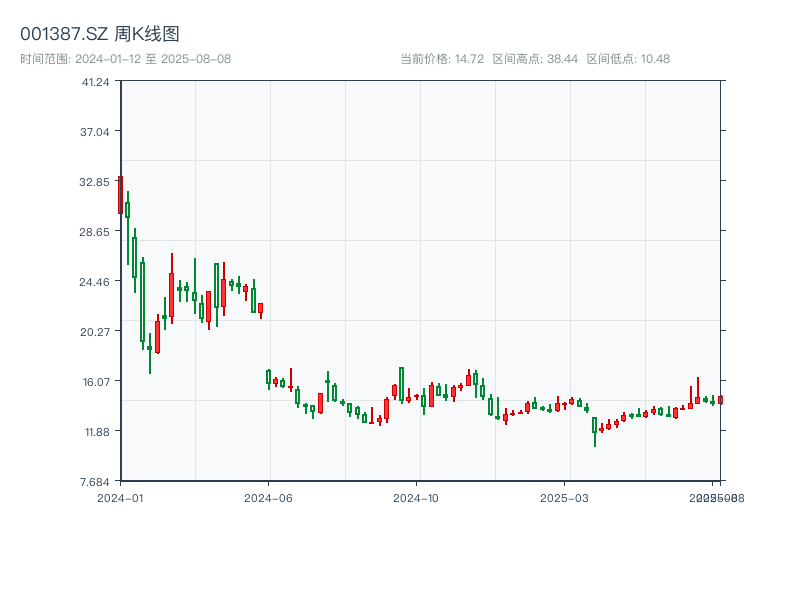Click the 16.07 y-axis price label
This screenshot has height=600, width=800.
[x=96, y=382]
